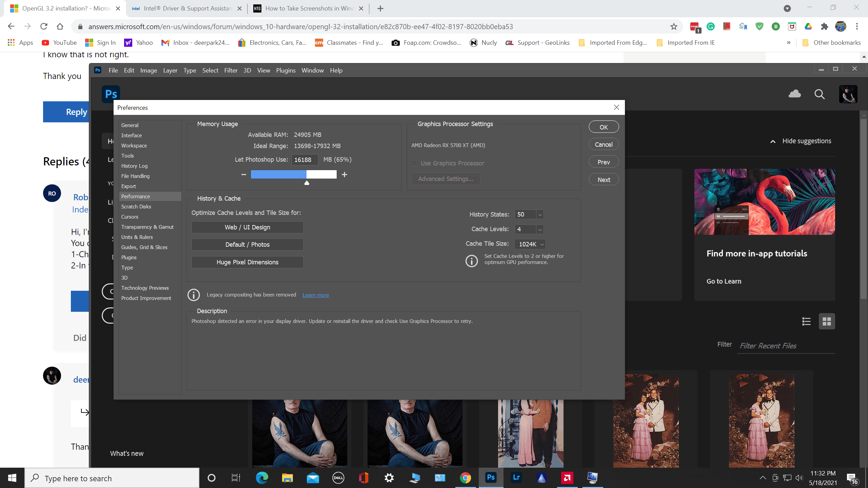Viewport: 868px width, 488px height.
Task: Drag the Let Photoshop Use memory slider
Action: 307,182
